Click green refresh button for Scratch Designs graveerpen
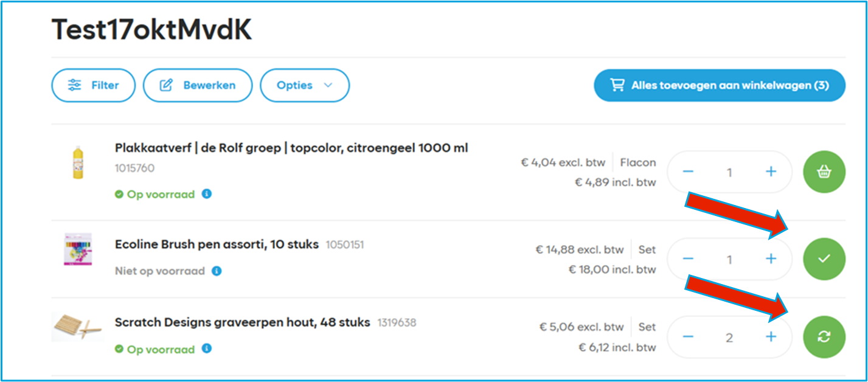This screenshot has height=382, width=868. (824, 336)
